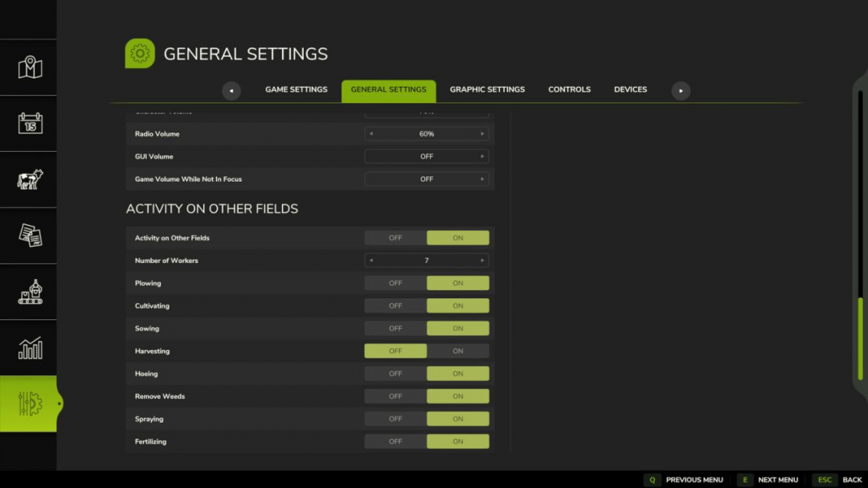Click the green gear General Settings icon
This screenshot has height=488, width=868.
(140, 53)
